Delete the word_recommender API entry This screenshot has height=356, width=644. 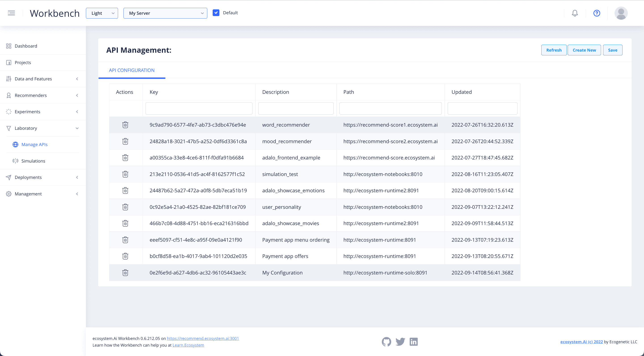[125, 125]
